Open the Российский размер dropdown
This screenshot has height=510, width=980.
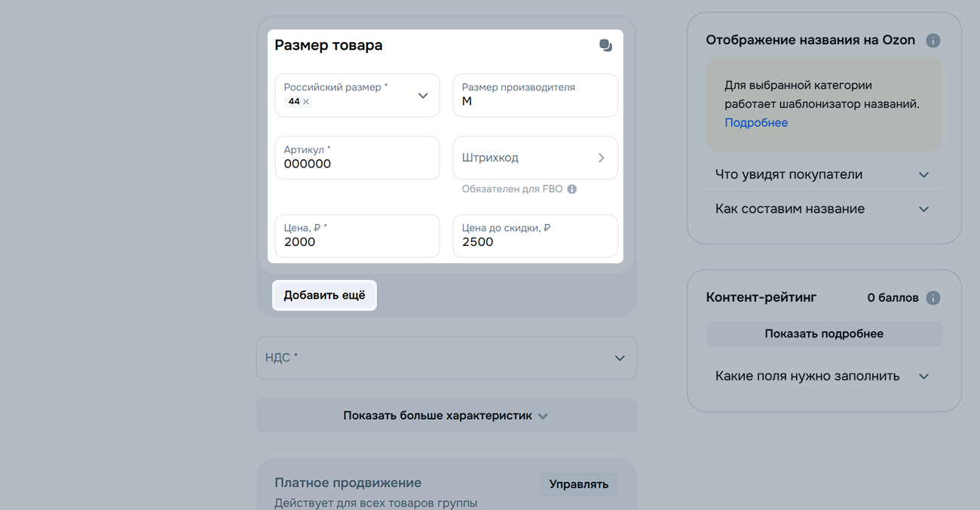(422, 96)
